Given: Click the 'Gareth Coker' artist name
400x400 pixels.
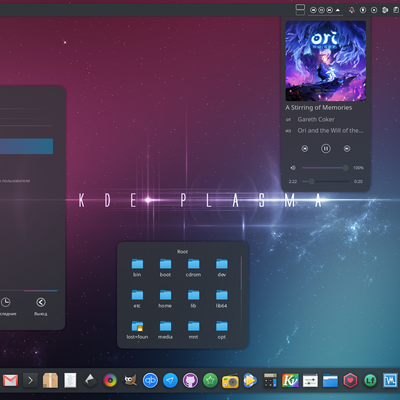Looking at the screenshot, I should pyautogui.click(x=316, y=119).
